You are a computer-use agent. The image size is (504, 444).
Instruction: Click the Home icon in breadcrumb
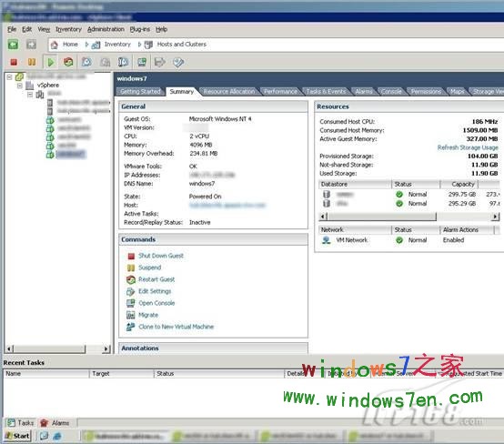pos(55,45)
